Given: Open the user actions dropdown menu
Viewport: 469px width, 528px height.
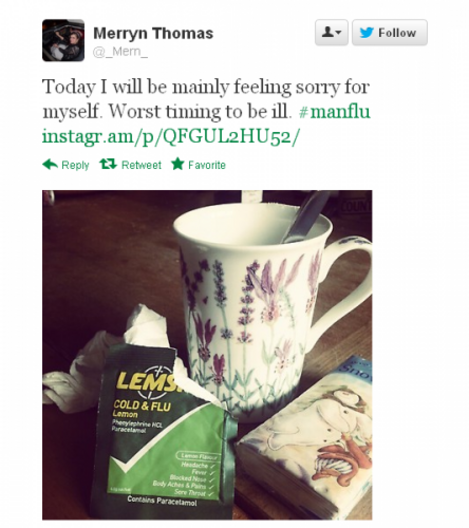Looking at the screenshot, I should point(332,33).
